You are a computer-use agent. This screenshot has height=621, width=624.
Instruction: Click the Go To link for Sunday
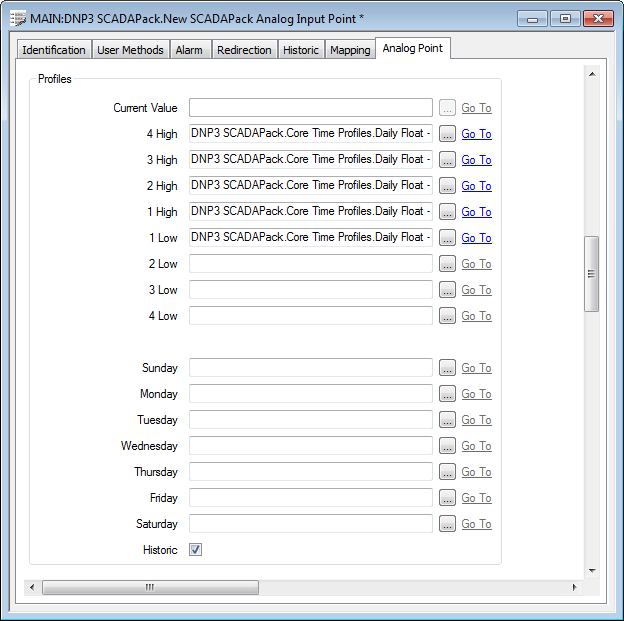pyautogui.click(x=476, y=368)
